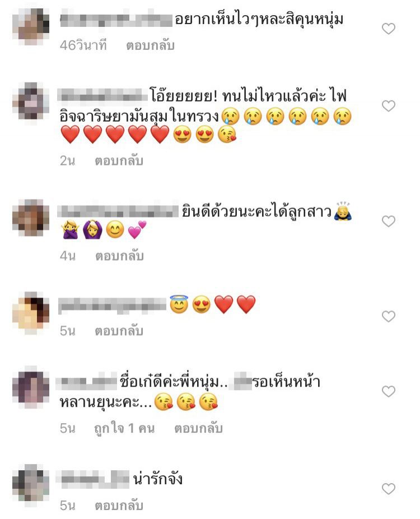The width and height of the screenshot is (420, 519).
Task: Open avatar of the 'ยินดีด้วยนะคะ' commenter
Action: pos(31,218)
